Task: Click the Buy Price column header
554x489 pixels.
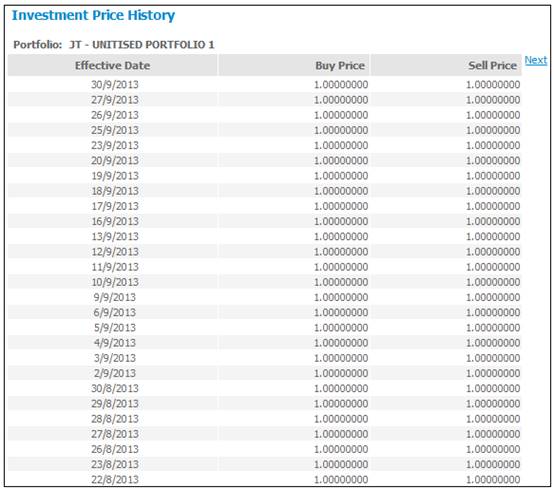Action: pos(294,65)
